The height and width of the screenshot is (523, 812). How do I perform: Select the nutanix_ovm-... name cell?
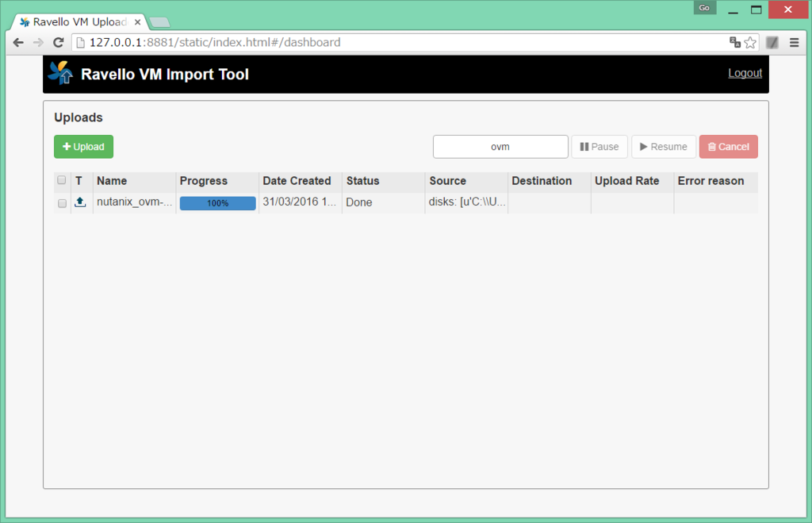coord(134,202)
